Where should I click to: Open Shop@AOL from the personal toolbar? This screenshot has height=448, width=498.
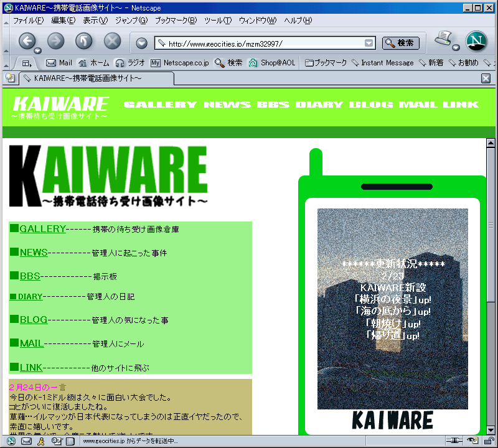272,63
